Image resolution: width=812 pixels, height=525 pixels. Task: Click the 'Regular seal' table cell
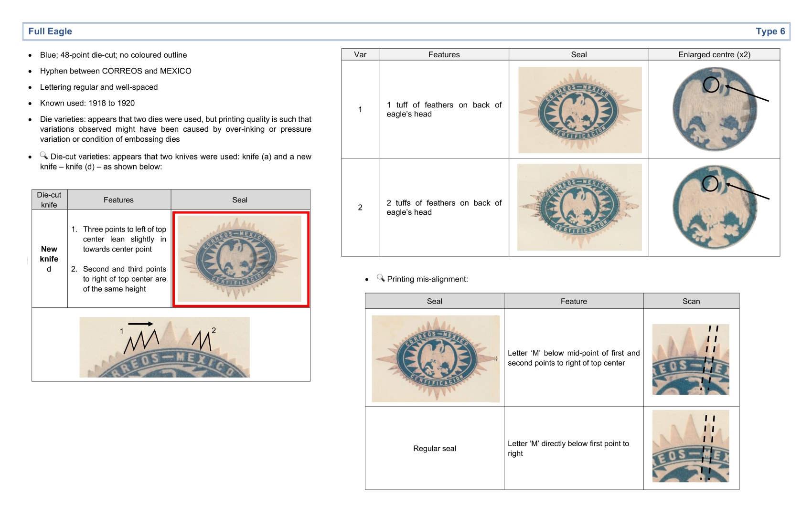tap(434, 449)
